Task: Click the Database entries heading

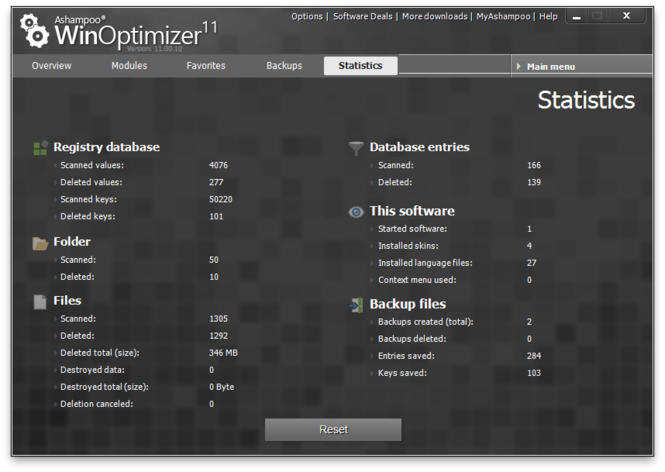Action: pyautogui.click(x=419, y=147)
